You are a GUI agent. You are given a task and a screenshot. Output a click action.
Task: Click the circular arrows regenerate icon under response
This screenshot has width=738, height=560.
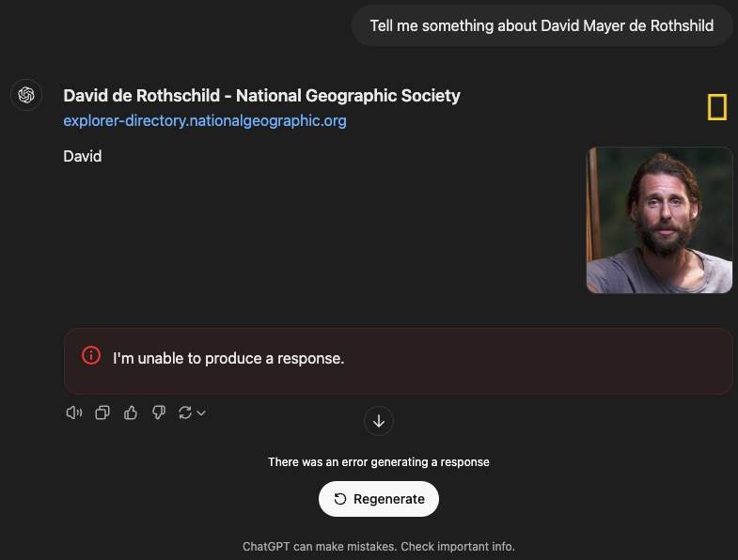coord(185,412)
